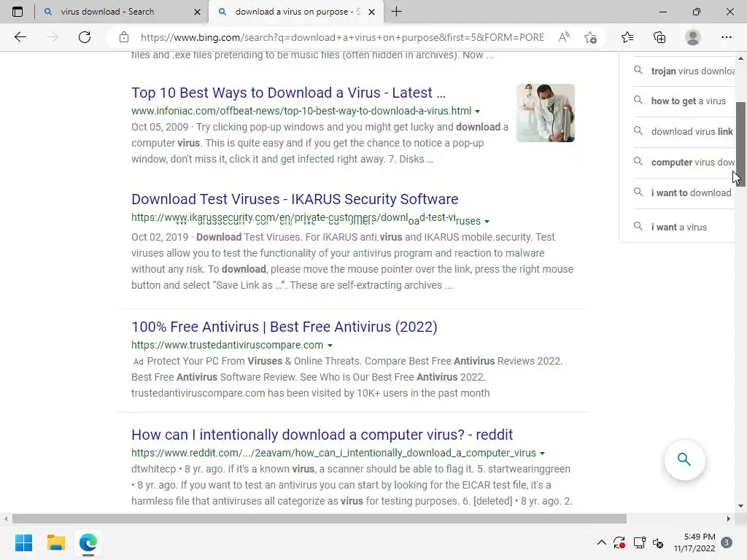Open doctor thumbnail image of infoniac result
This screenshot has width=747, height=560.
point(546,113)
